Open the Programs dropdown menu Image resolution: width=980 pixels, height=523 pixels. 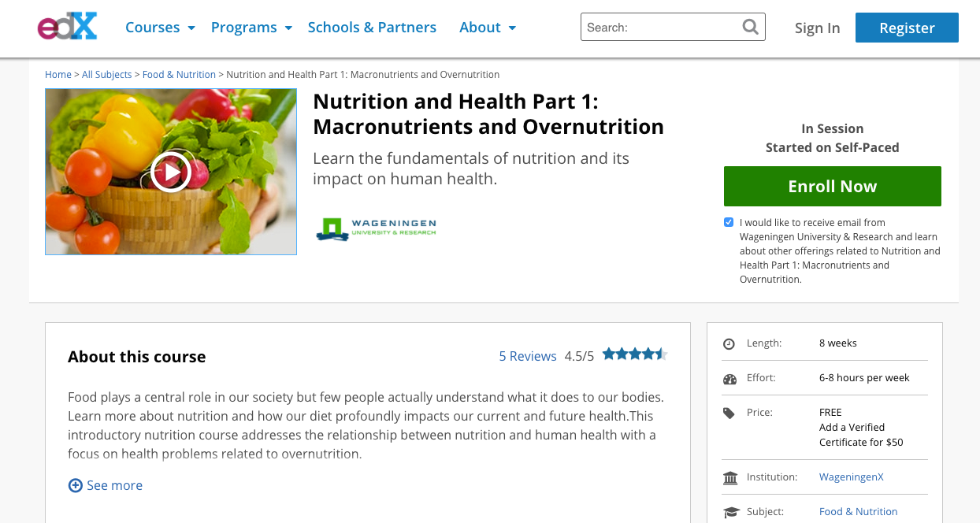pyautogui.click(x=251, y=28)
